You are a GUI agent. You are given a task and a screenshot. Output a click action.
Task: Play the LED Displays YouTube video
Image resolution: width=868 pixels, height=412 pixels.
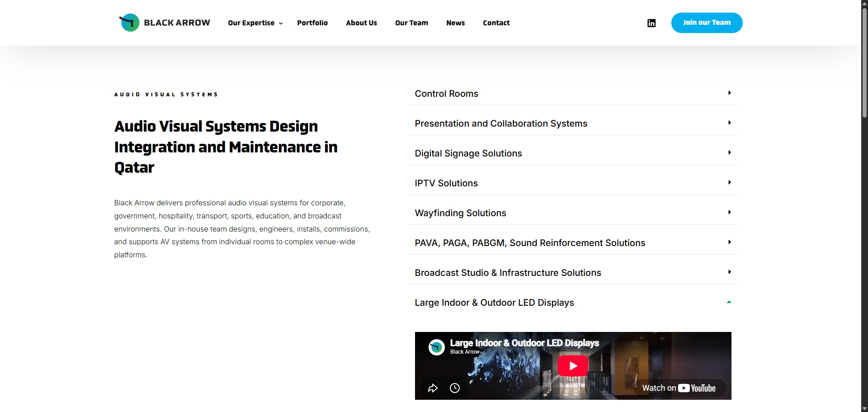point(573,366)
